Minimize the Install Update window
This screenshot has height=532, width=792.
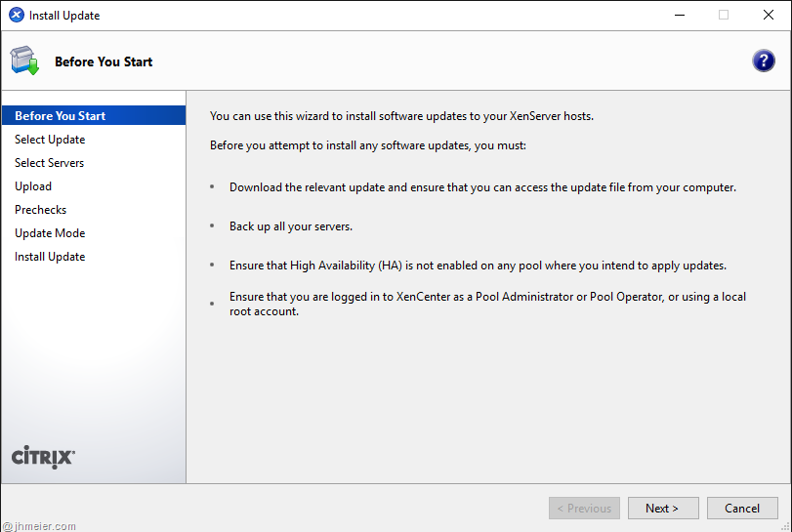(679, 16)
